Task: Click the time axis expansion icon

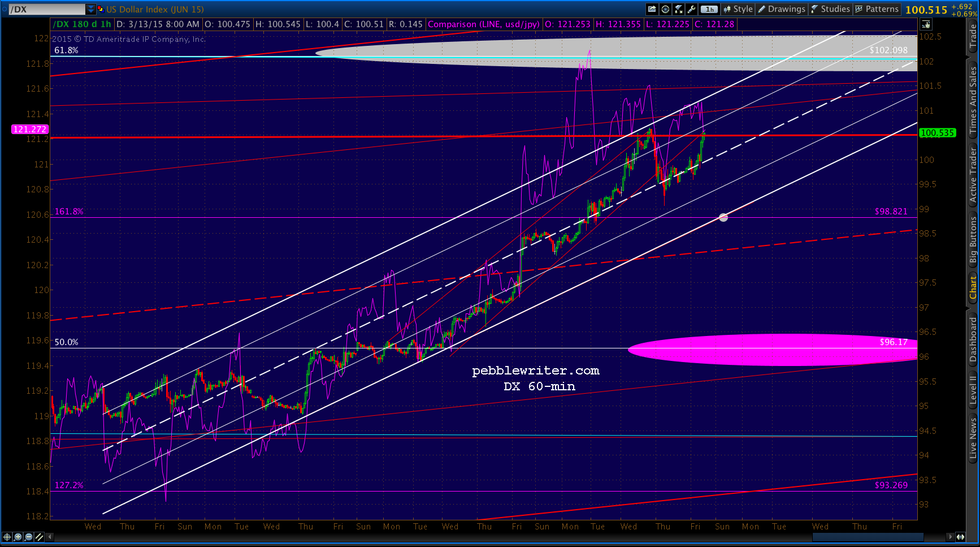Action: 961,536
